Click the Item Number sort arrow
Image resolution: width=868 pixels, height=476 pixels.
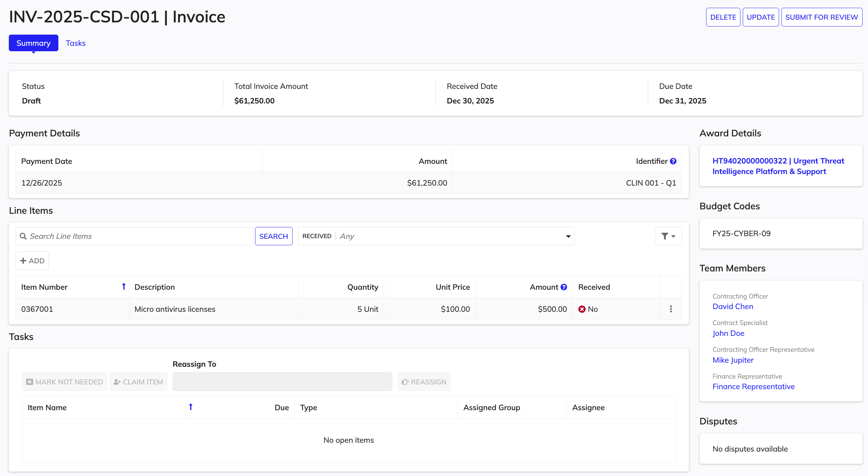[x=124, y=287]
